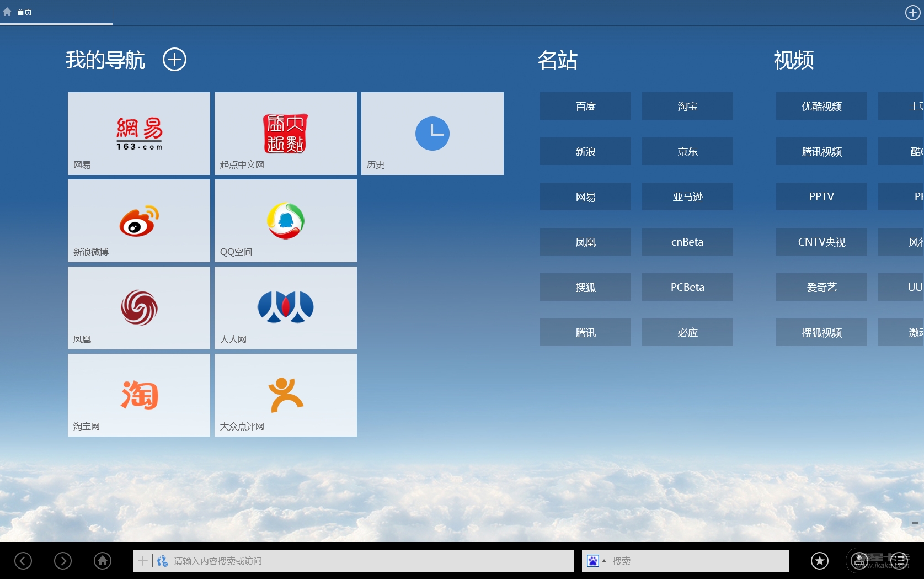Open 爱奇艺 in the 视频 section

click(x=821, y=287)
